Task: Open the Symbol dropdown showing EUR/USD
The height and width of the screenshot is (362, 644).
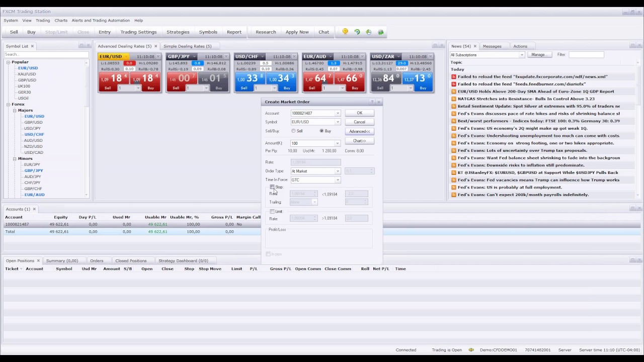Action: (338, 122)
